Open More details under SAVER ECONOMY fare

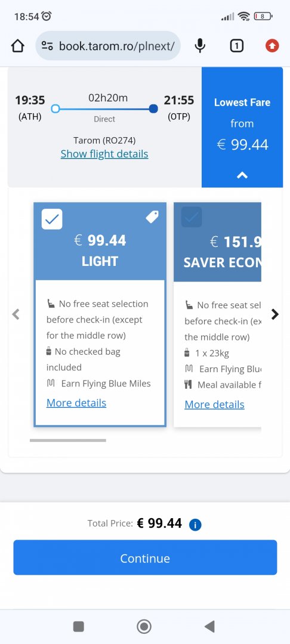214,404
